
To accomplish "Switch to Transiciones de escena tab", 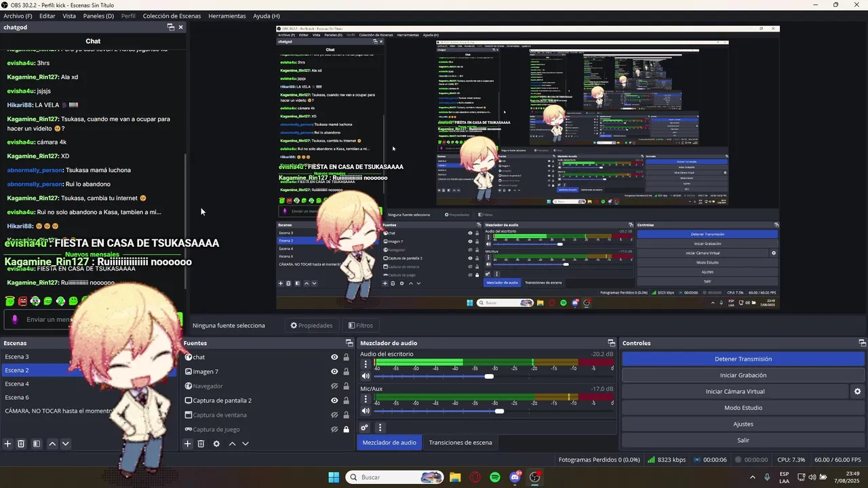I will coord(460,443).
